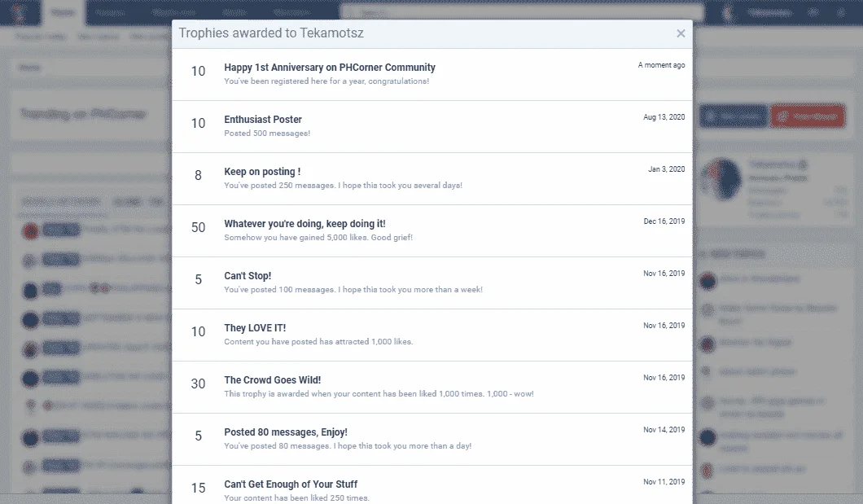Click the 'Aug 13, 2020' date

664,117
